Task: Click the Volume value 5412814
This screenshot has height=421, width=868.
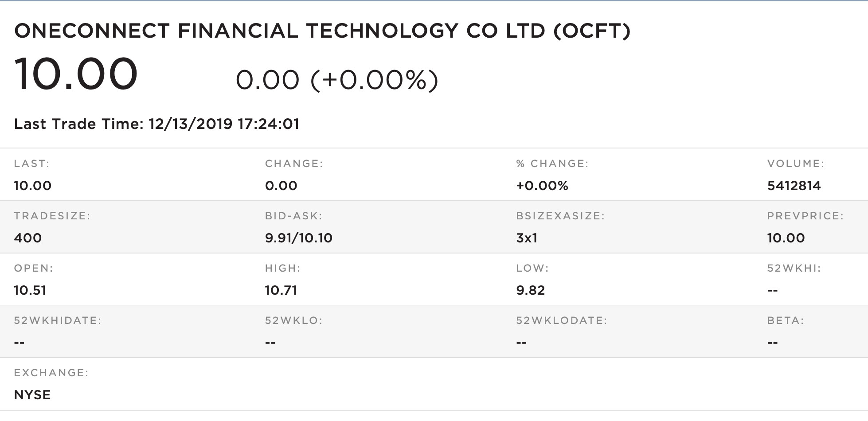Action: tap(794, 186)
